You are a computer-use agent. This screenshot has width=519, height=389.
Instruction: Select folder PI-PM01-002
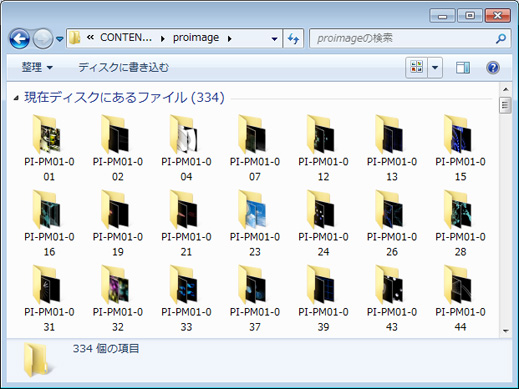[118, 148]
